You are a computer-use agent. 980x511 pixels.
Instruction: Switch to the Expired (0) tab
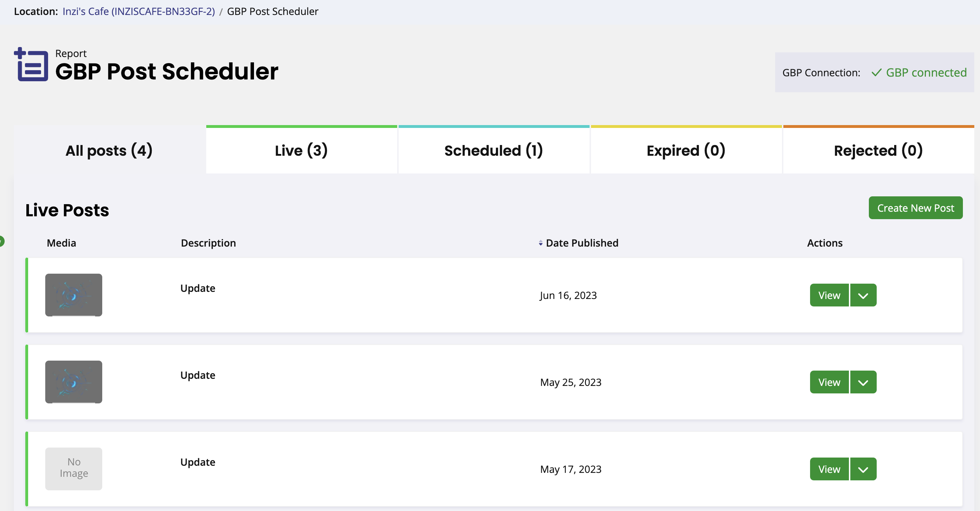686,150
